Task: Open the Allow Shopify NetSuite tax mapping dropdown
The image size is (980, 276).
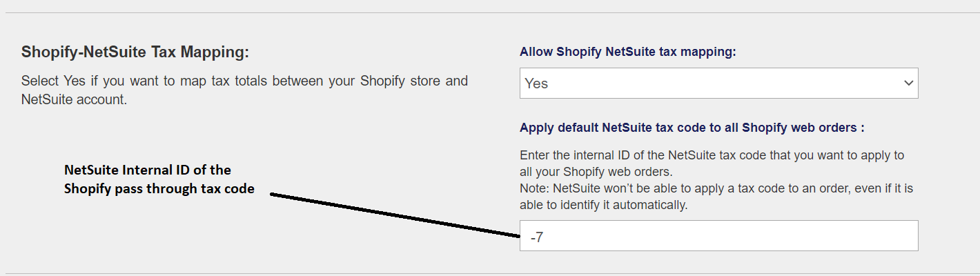Action: [718, 83]
